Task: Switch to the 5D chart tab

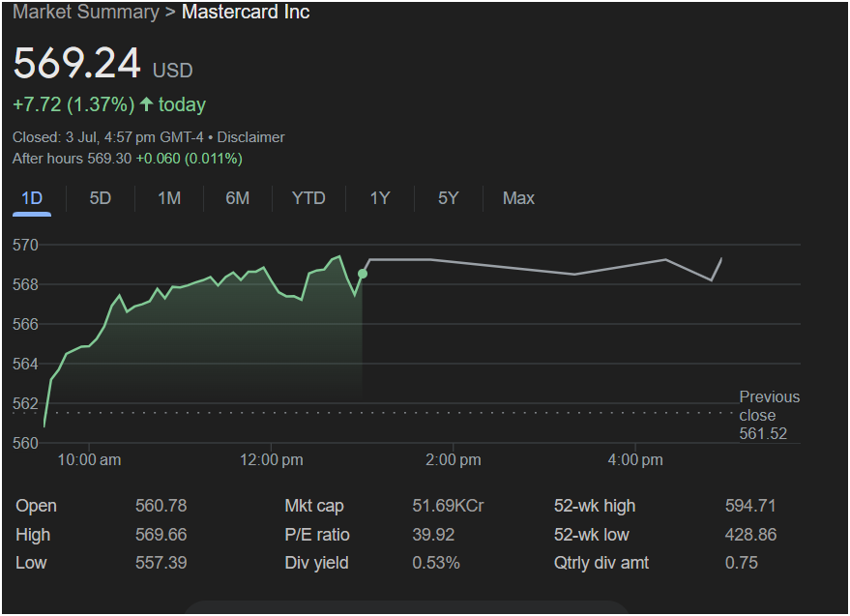Action: pyautogui.click(x=101, y=198)
